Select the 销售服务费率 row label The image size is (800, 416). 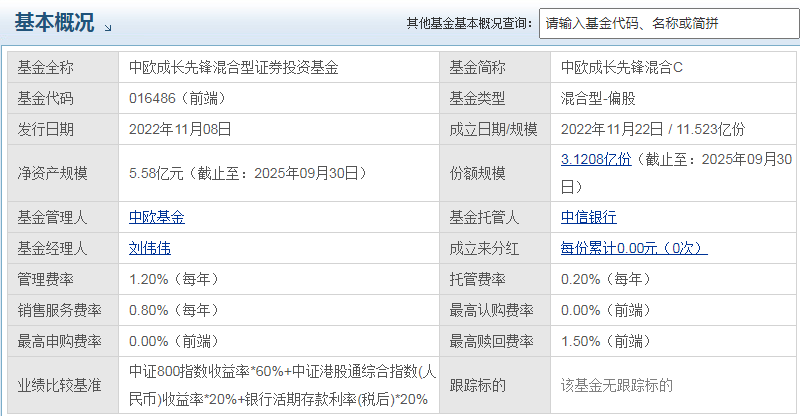tap(60, 310)
